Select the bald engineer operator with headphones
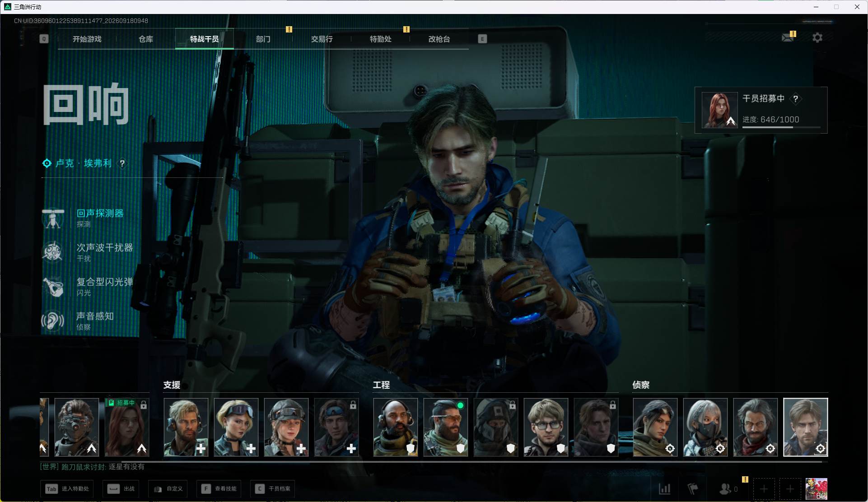Image resolution: width=868 pixels, height=502 pixels. 396,427
